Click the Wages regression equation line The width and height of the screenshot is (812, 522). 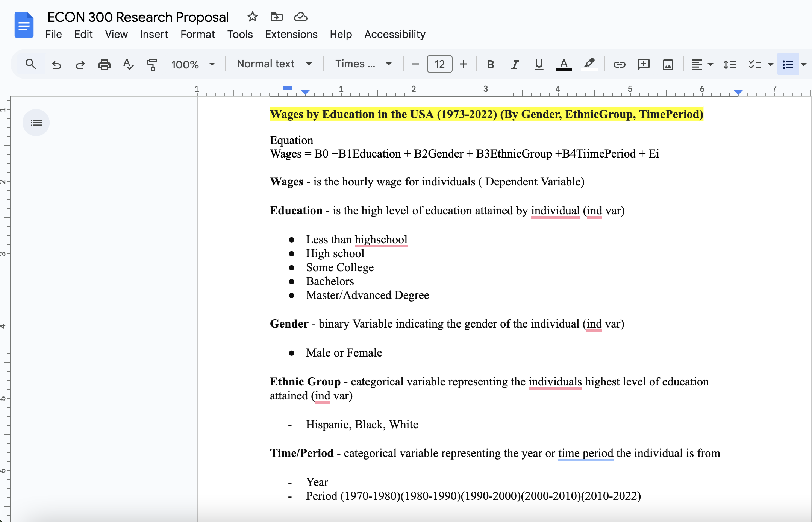465,154
